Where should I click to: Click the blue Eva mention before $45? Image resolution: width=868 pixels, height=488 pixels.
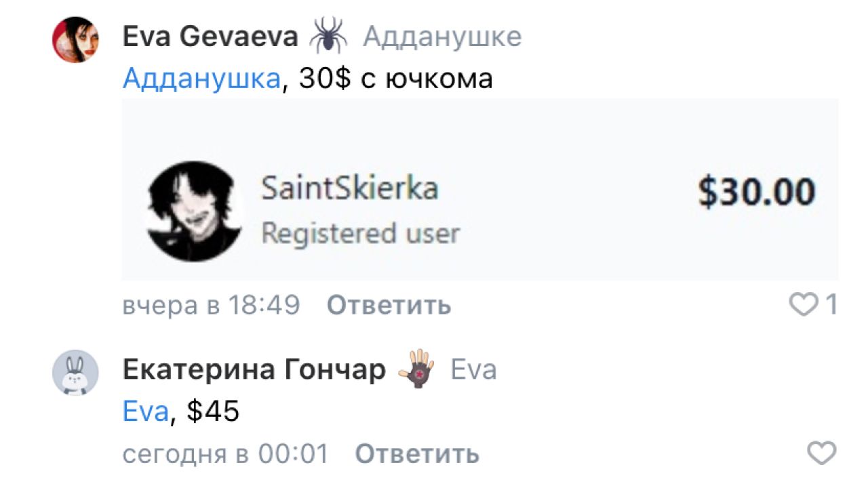[x=146, y=411]
